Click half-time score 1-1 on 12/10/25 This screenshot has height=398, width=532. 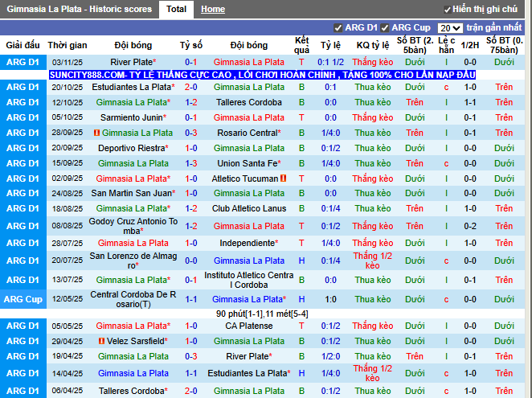(x=470, y=102)
